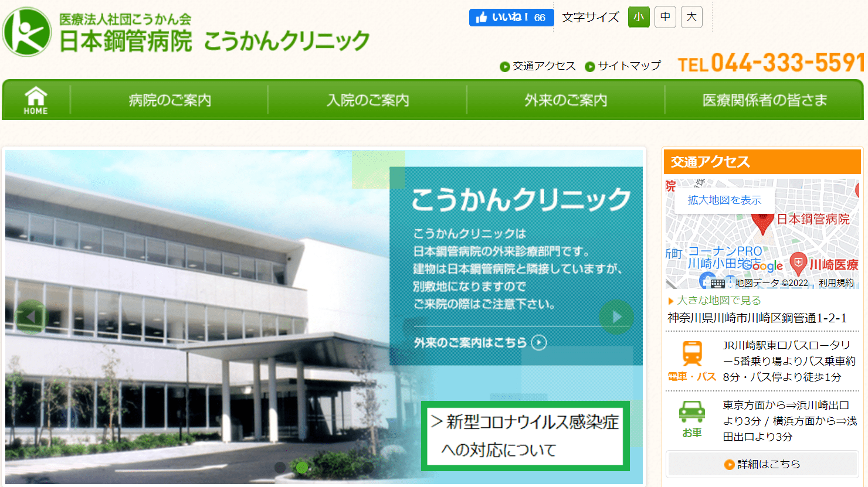Advance slideshow with right arrow
868x487 pixels.
click(x=616, y=317)
